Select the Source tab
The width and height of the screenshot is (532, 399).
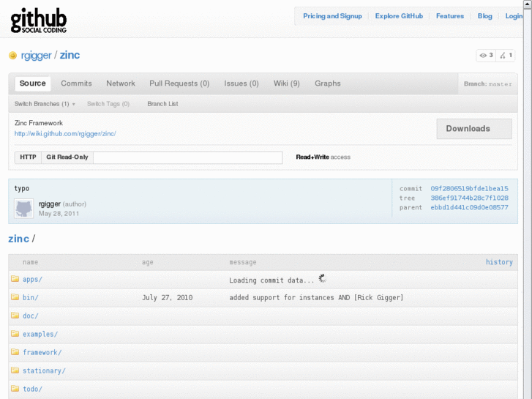coord(33,83)
